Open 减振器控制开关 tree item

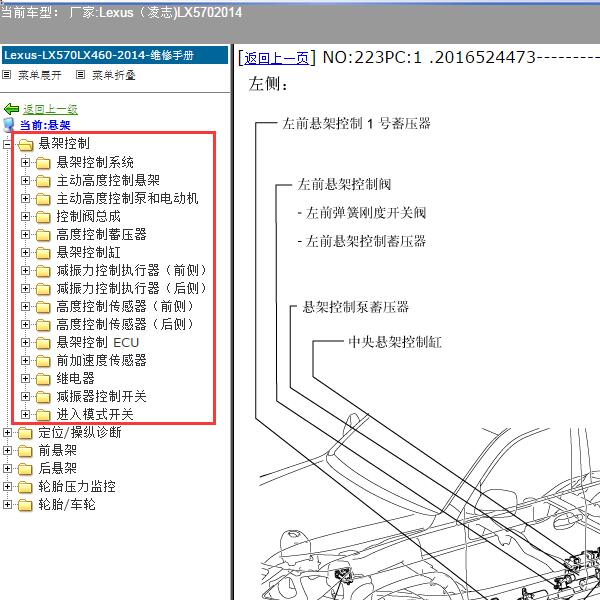[102, 396]
